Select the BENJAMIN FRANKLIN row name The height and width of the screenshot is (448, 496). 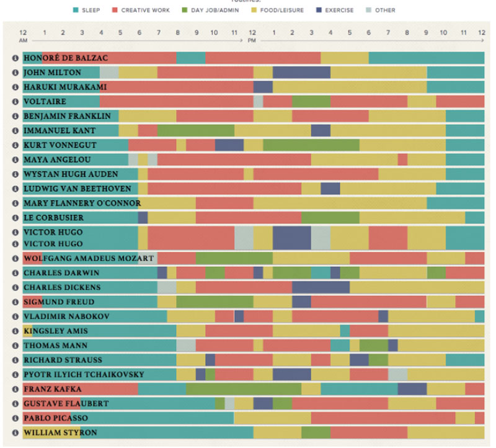coord(68,116)
